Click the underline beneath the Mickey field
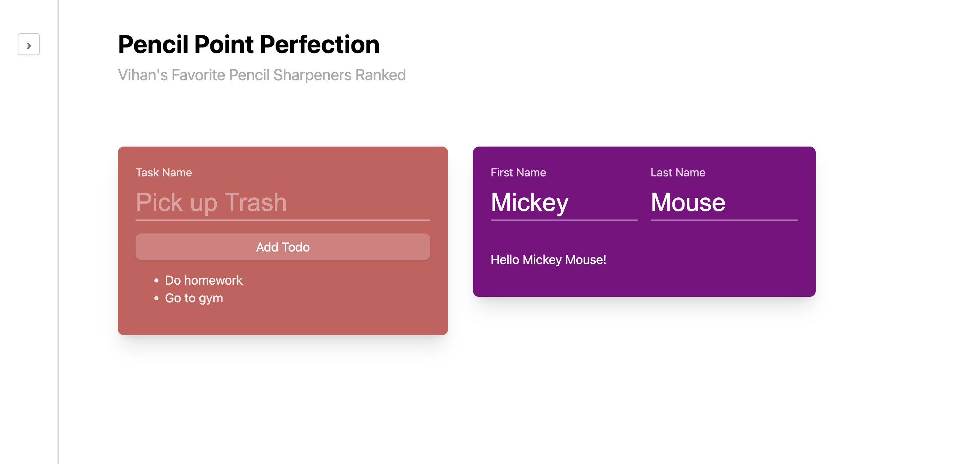980x464 pixels. [564, 220]
